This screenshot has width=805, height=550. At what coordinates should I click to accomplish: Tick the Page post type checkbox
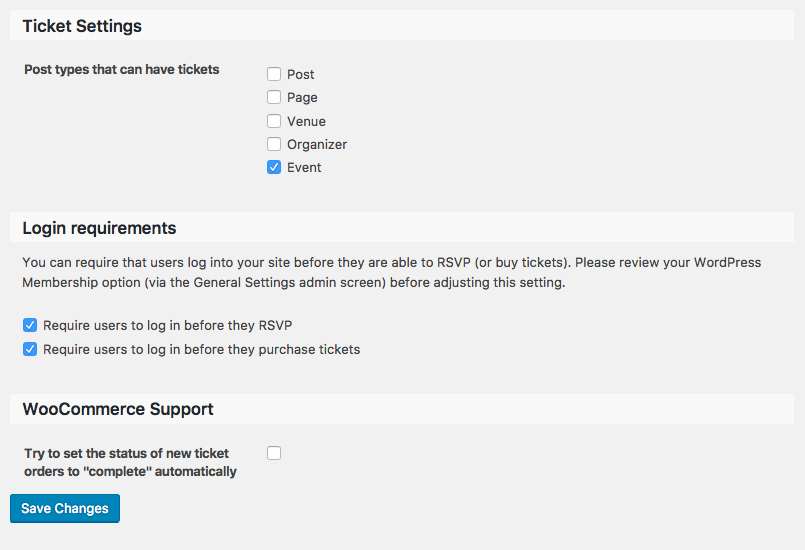274,97
